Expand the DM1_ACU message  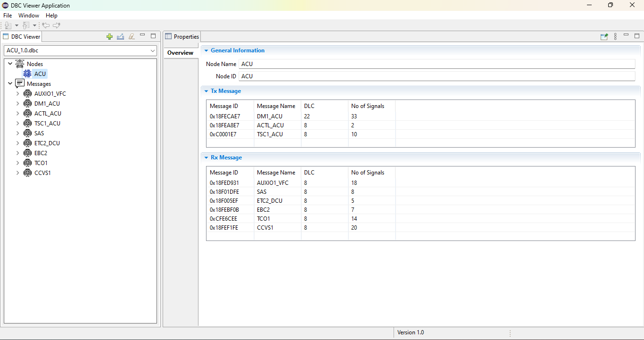(x=18, y=104)
